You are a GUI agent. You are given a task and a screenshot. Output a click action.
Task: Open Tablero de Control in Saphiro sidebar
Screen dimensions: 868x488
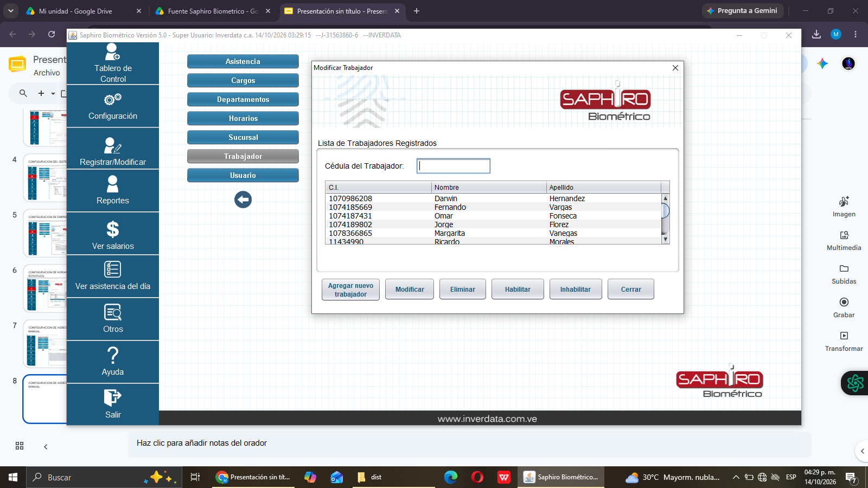(x=113, y=63)
